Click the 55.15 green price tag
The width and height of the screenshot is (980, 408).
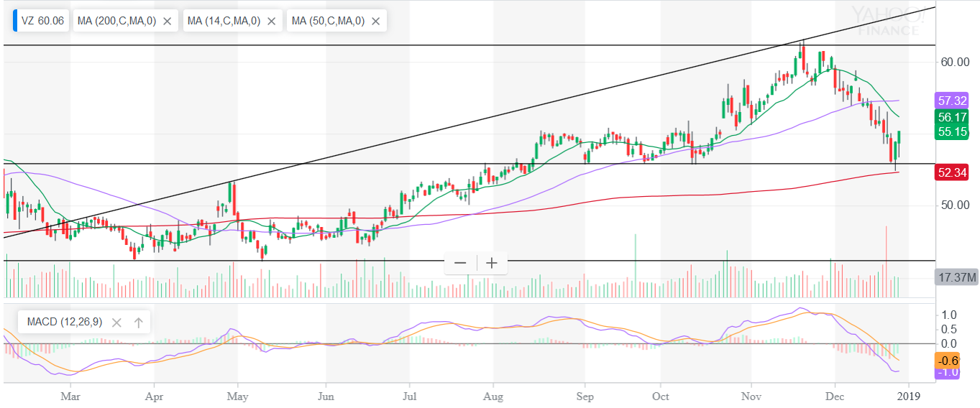(952, 132)
